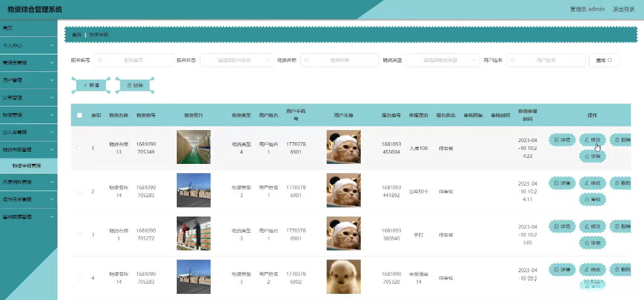The height and width of the screenshot is (300, 644).
Task: Expand the 个人中心 sidebar menu
Action: coord(29,45)
